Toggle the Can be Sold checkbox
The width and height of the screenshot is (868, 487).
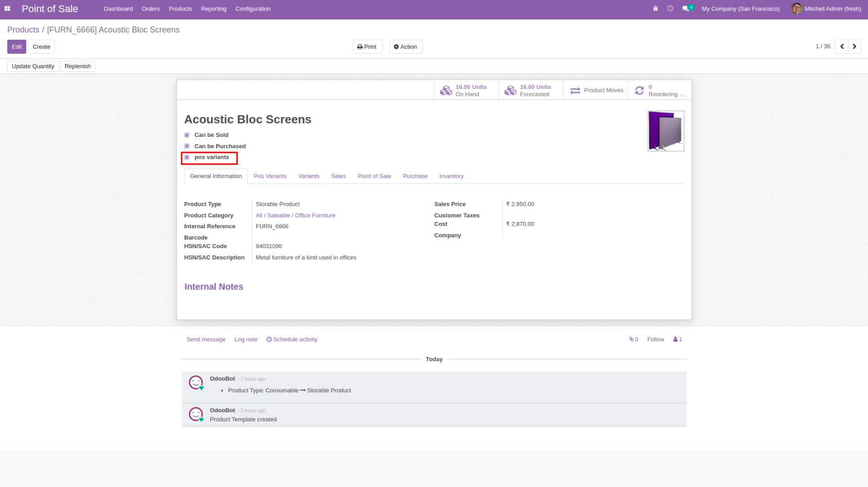187,135
